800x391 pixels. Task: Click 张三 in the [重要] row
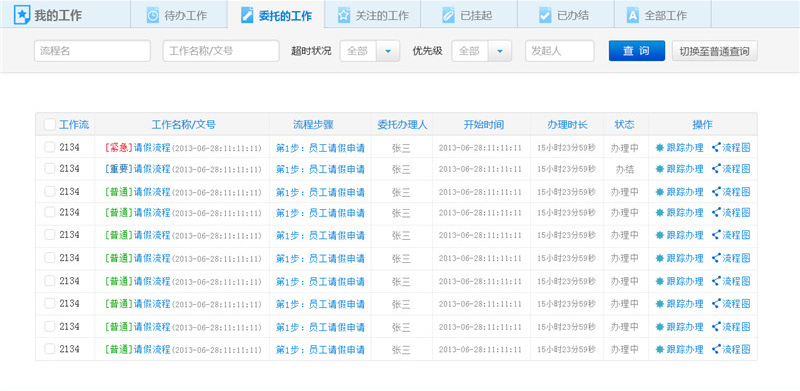click(x=401, y=169)
